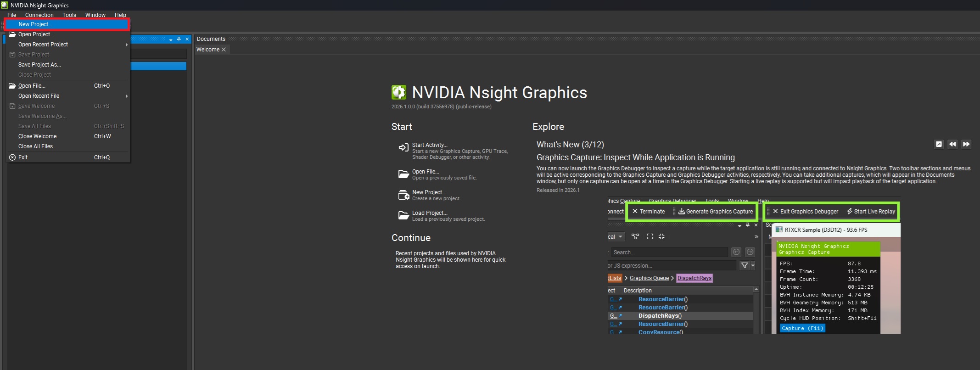This screenshot has width=980, height=370.
Task: Select the Welcome document tab
Action: pos(207,50)
